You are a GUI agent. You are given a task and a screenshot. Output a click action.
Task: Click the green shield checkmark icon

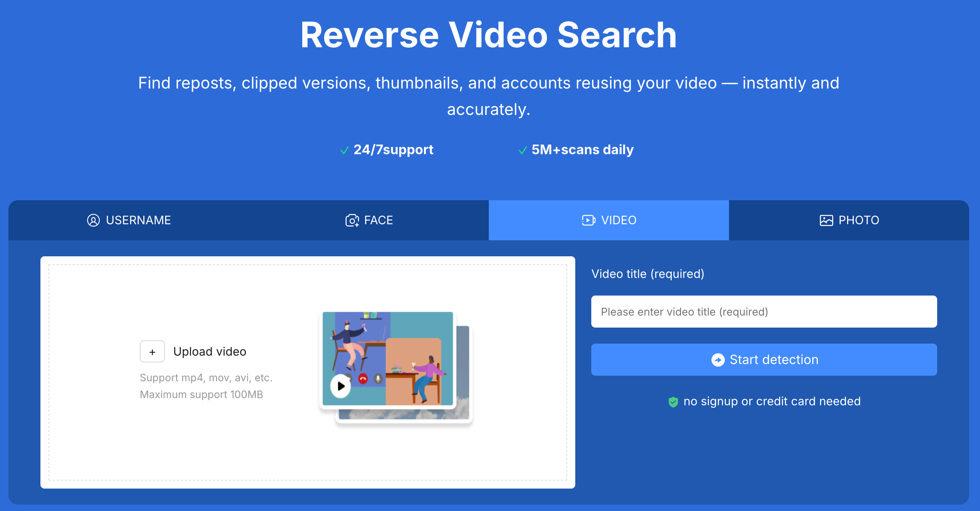point(673,402)
